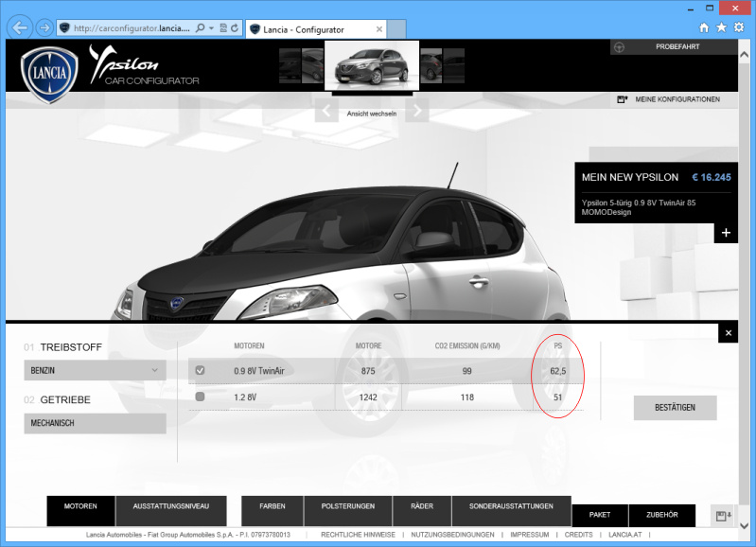Click the CO2 emission value 99
The width and height of the screenshot is (756, 547).
[x=466, y=371]
